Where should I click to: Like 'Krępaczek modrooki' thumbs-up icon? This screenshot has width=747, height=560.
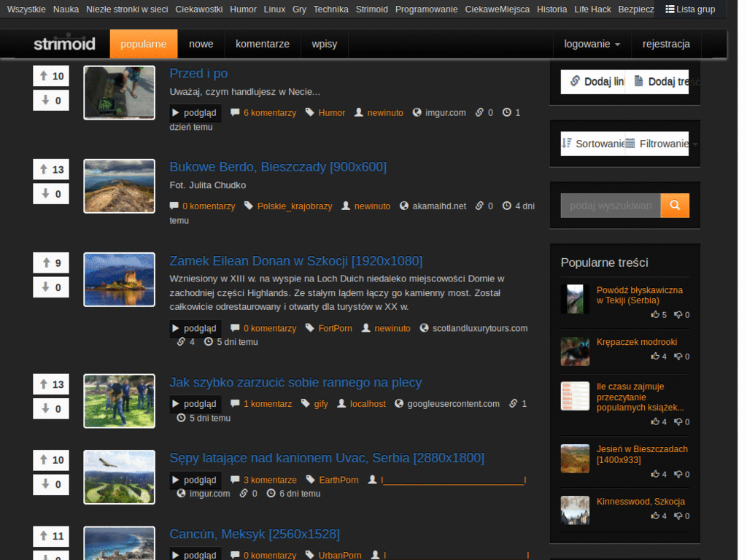(x=656, y=356)
